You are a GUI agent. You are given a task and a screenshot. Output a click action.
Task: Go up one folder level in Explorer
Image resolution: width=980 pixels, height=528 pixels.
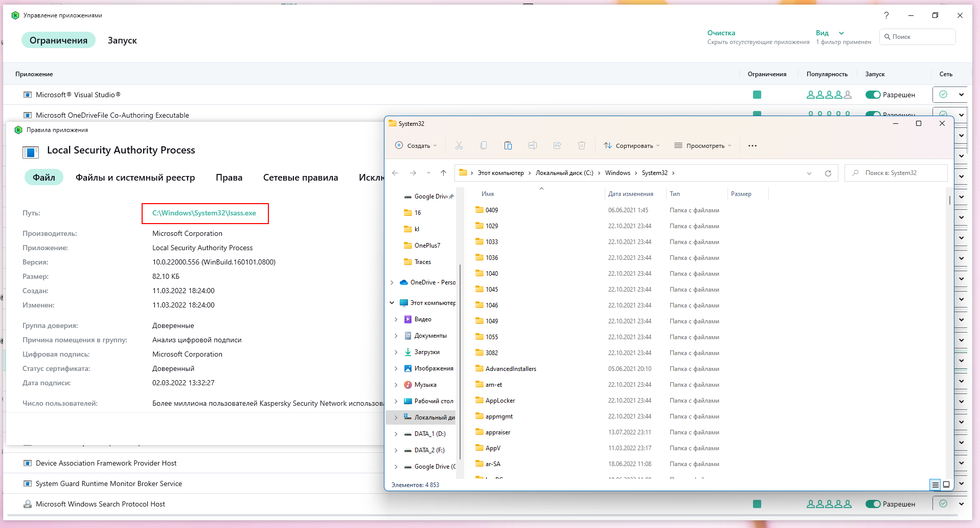click(x=443, y=173)
